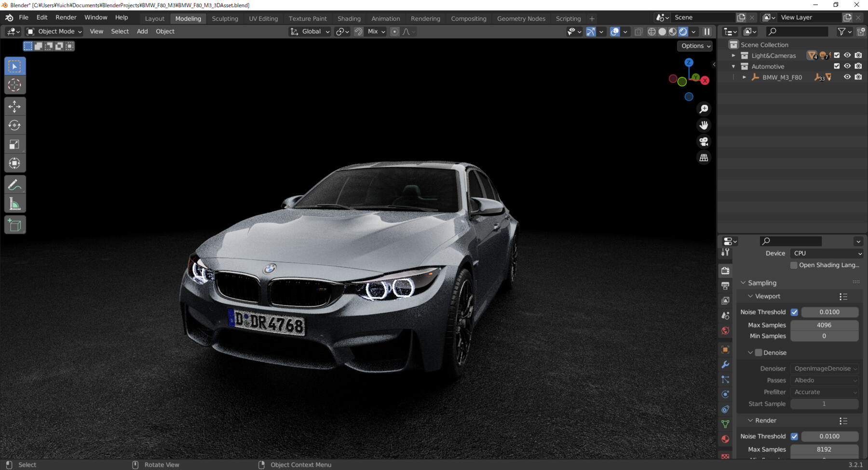Select the Move tool
This screenshot has height=470, width=868.
pyautogui.click(x=15, y=106)
